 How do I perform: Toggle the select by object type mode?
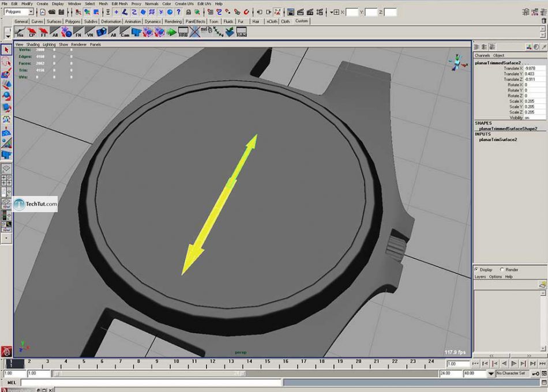(87, 12)
